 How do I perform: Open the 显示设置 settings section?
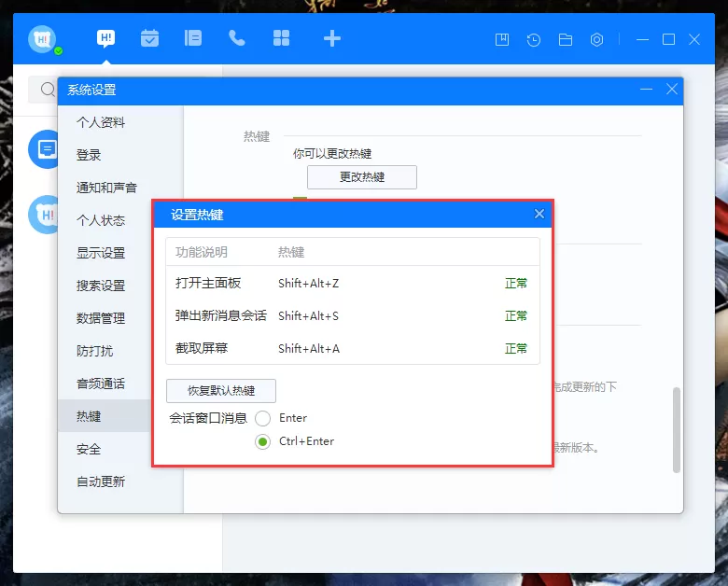point(101,253)
